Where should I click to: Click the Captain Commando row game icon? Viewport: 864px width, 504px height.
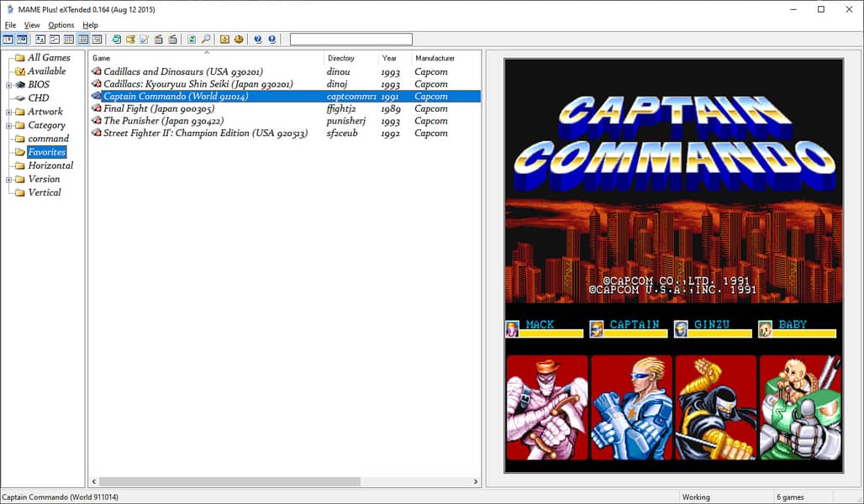[x=97, y=96]
